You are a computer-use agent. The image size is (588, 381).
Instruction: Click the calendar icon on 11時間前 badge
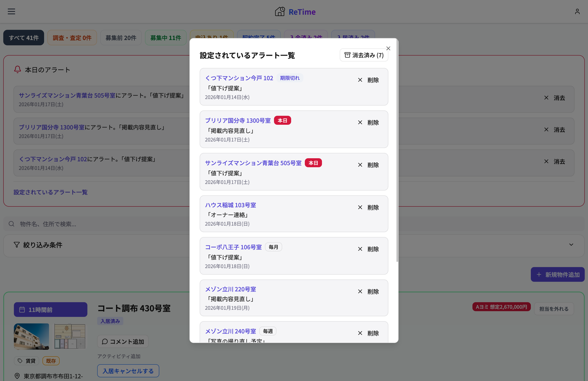22,309
